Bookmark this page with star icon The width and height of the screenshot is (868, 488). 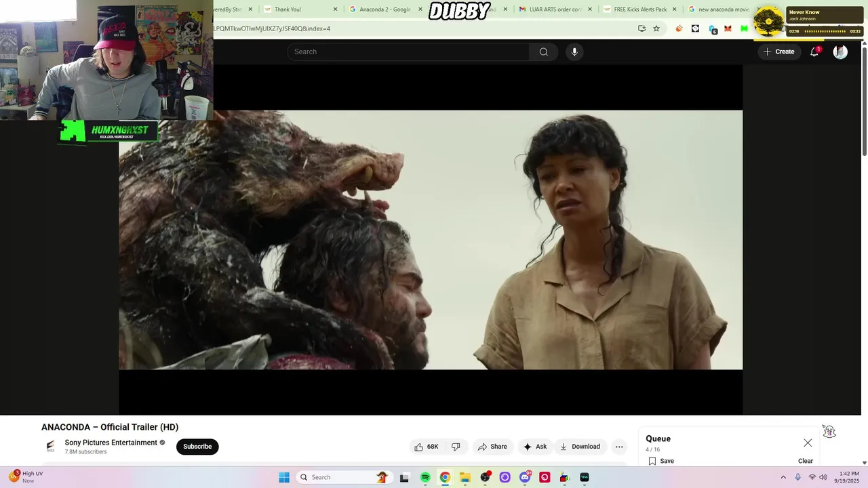pyautogui.click(x=656, y=28)
